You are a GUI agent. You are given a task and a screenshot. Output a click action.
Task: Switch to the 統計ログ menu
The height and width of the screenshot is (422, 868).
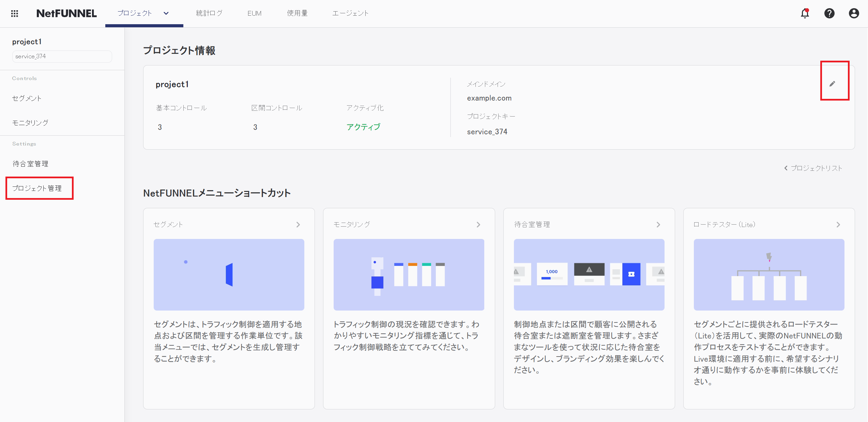coord(209,13)
